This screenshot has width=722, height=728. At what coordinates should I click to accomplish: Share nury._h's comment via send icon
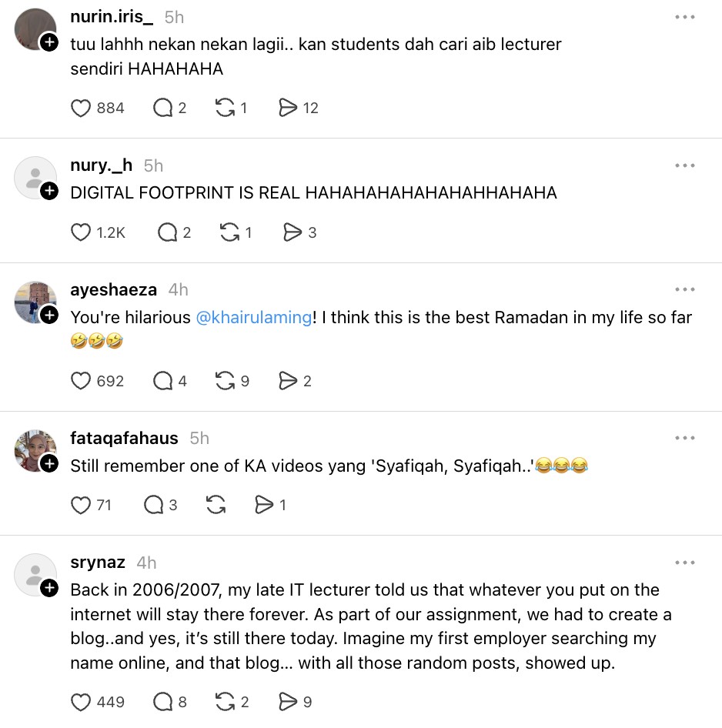292,232
